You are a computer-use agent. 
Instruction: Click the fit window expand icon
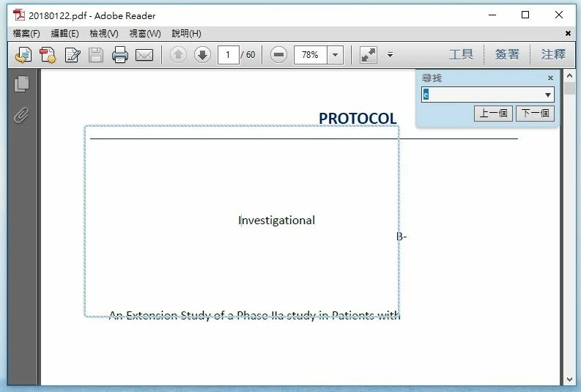(369, 55)
